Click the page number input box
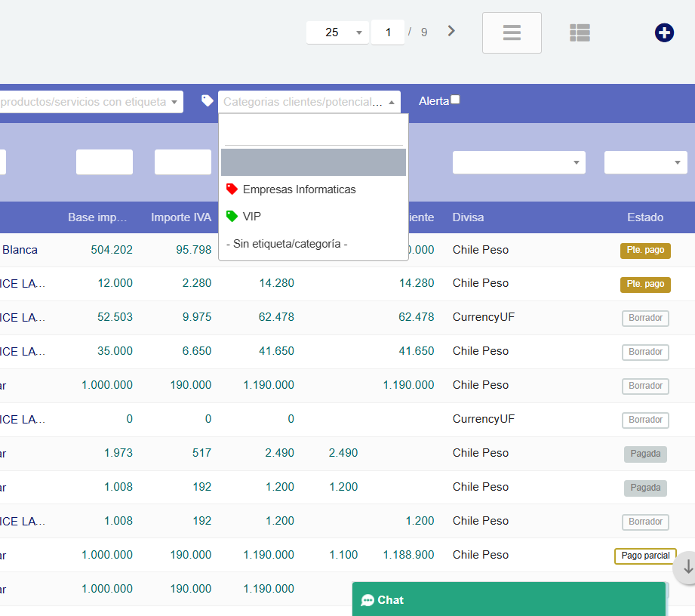The height and width of the screenshot is (616, 695). 388,32
